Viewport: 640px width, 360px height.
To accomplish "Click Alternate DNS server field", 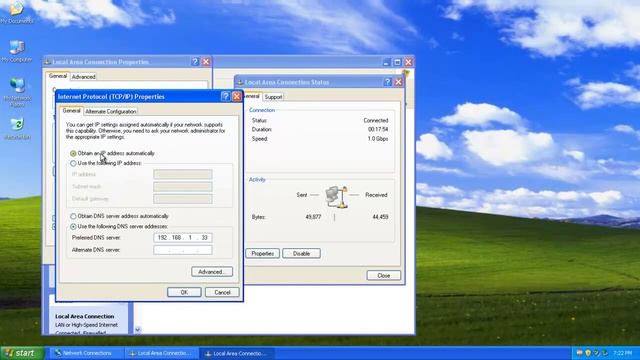I will coord(183,250).
